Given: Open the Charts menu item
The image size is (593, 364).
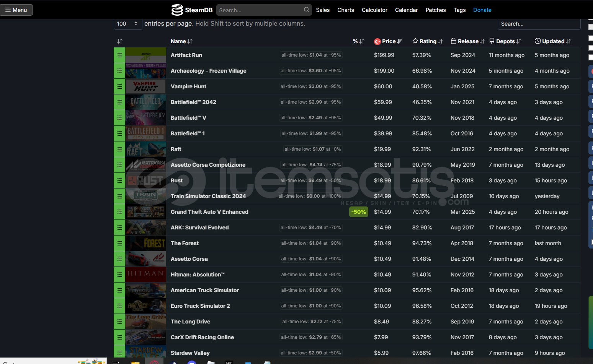Looking at the screenshot, I should tap(346, 10).
